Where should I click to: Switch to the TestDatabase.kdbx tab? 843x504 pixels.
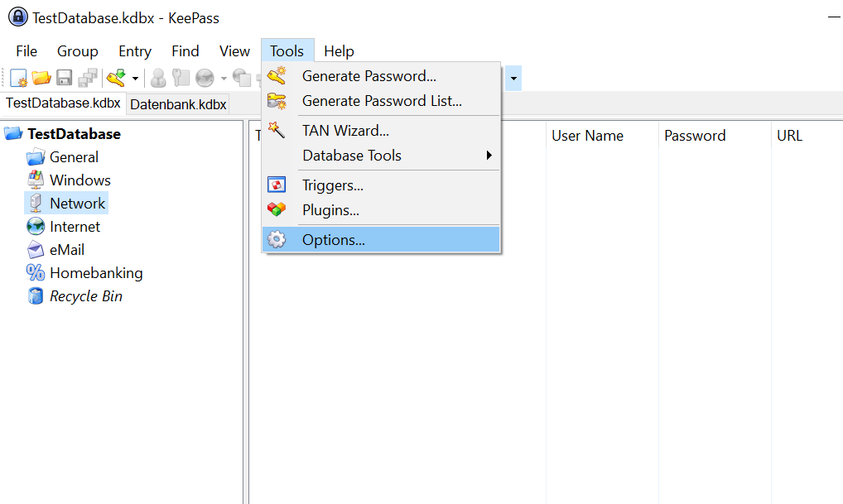pyautogui.click(x=63, y=103)
